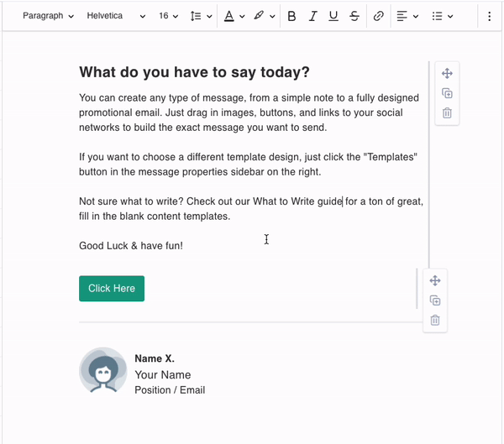Toggle italic text style
Screen dimensions: 504x444
point(313,16)
